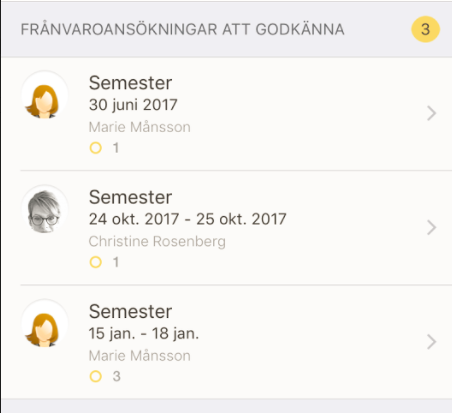The image size is (452, 413).
Task: Open 24 okt. request via right chevron
Action: pyautogui.click(x=432, y=228)
